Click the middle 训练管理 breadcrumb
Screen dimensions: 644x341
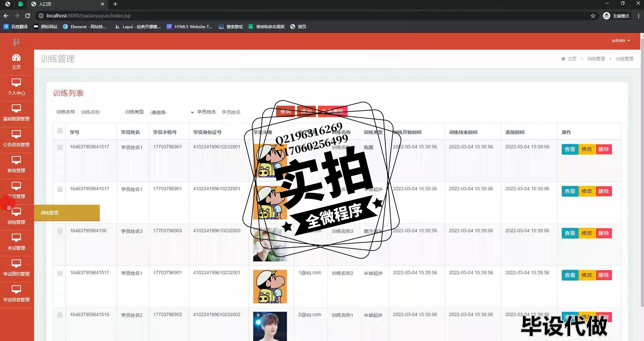pos(596,59)
